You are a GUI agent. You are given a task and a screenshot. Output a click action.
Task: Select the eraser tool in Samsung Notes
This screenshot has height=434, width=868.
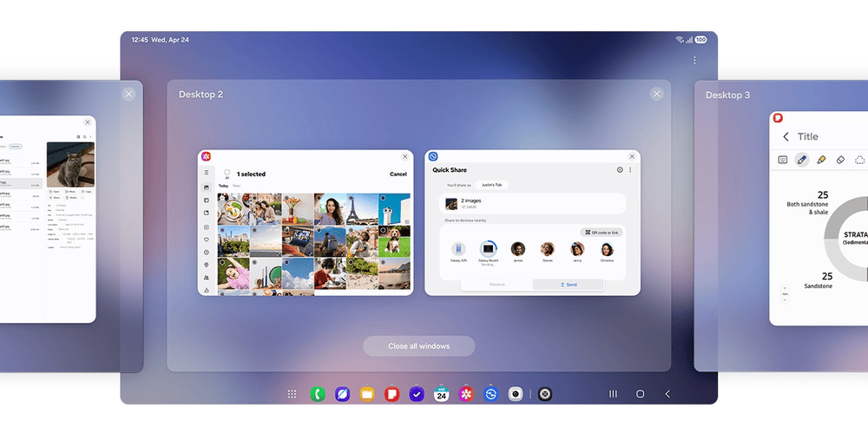[x=840, y=160]
